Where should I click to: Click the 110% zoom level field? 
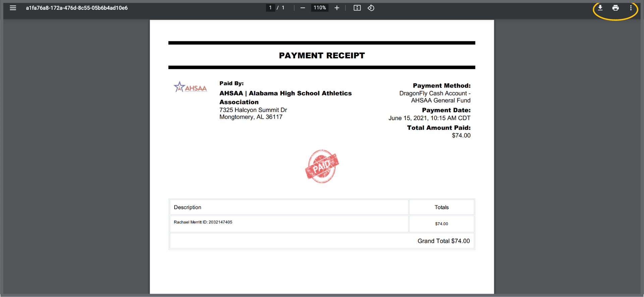(320, 8)
